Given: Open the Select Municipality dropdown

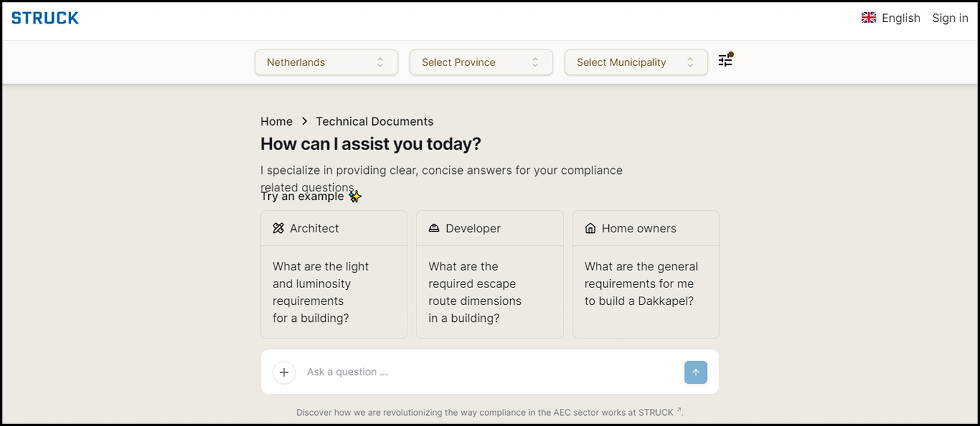Looking at the screenshot, I should coord(636,63).
